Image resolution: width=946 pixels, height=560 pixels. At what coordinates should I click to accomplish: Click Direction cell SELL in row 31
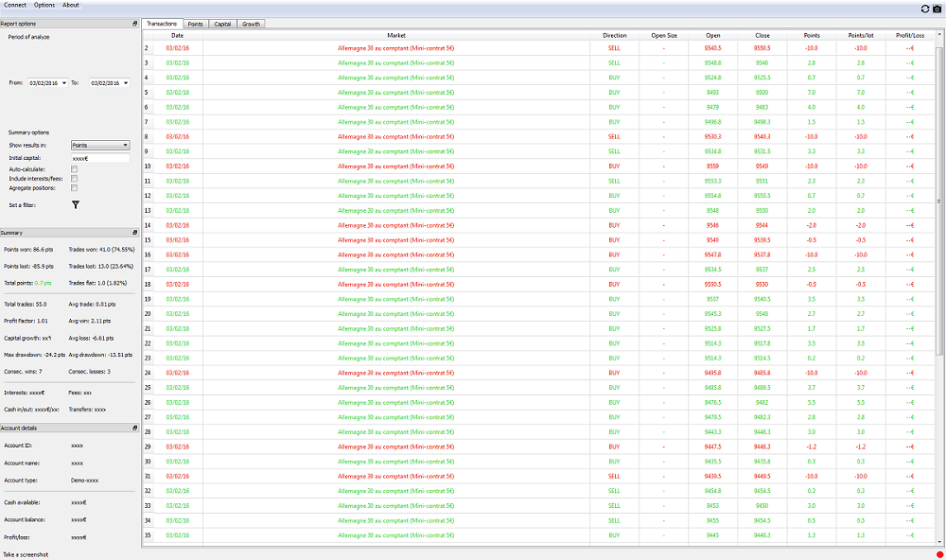coord(614,476)
